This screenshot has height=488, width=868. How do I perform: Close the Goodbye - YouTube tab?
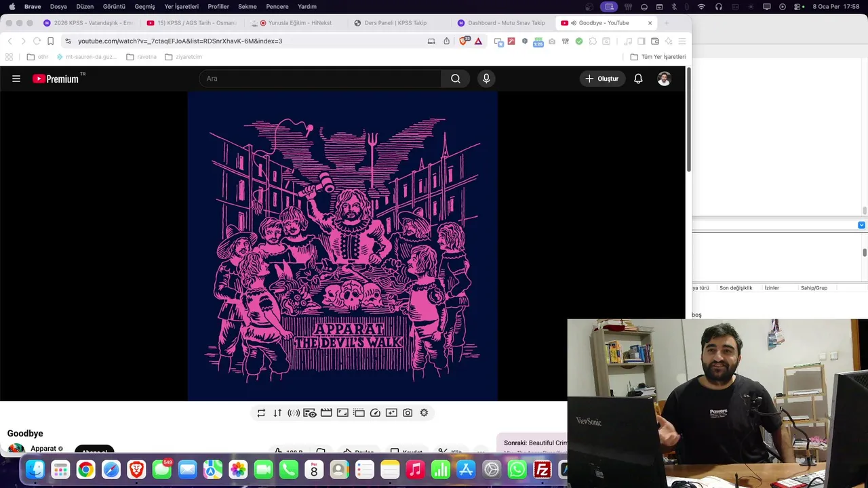coord(650,23)
